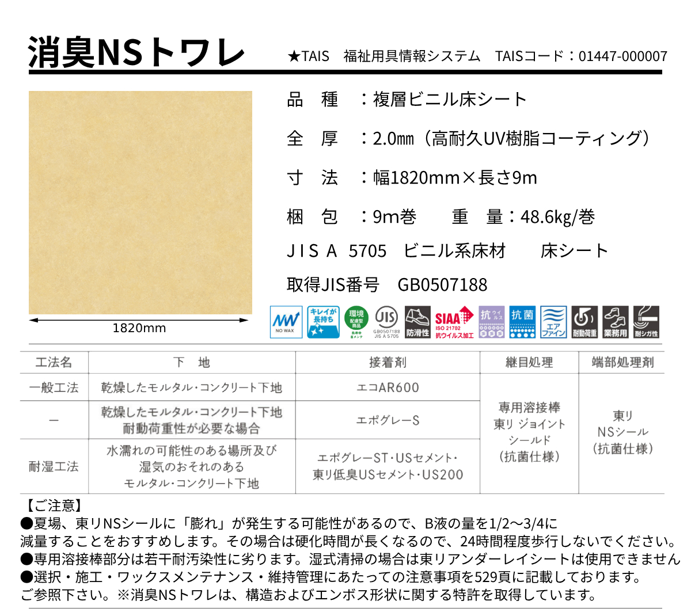Viewport: 691px width, 616px height.
Task: Click the キレイが長持ち badge icon
Action: 323,322
